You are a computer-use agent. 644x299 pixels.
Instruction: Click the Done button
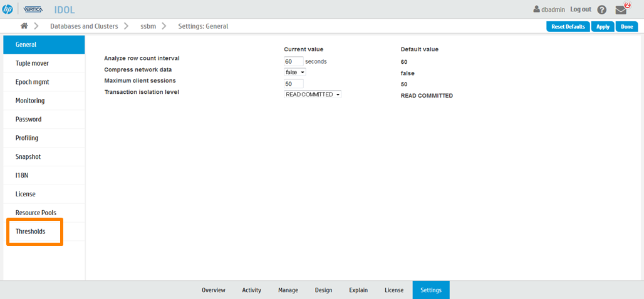click(x=626, y=27)
